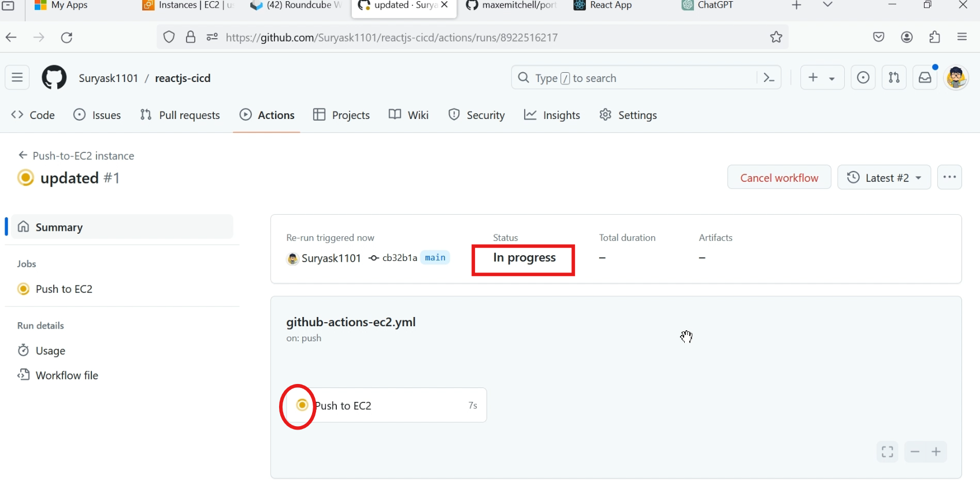Bookmark this page with the star icon
This screenshot has width=980, height=496.
(x=776, y=37)
